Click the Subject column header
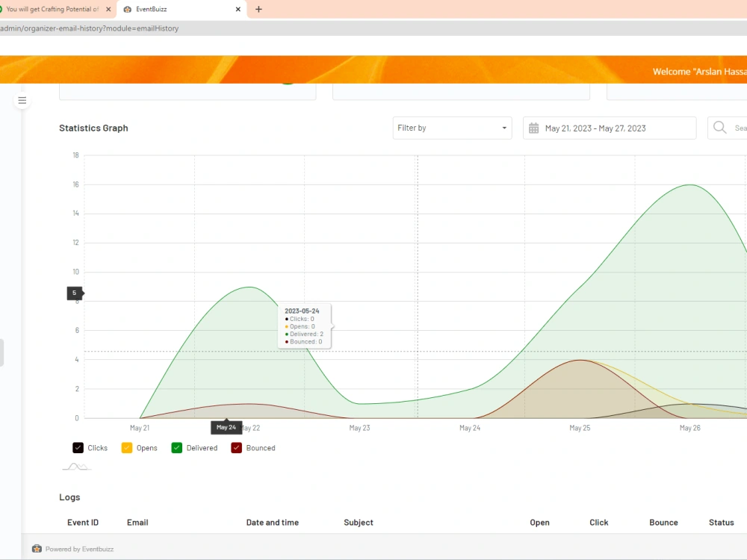This screenshot has height=560, width=747. [359, 523]
